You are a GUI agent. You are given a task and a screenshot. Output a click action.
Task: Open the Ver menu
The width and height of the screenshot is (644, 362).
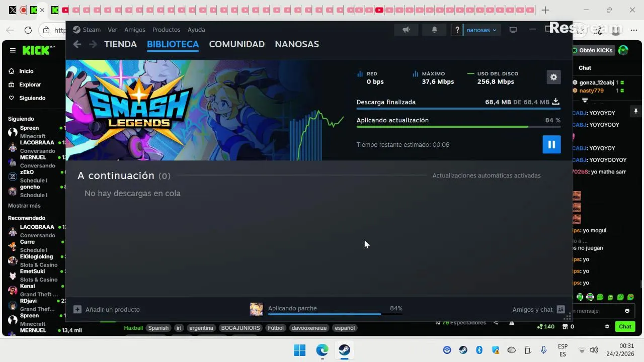(112, 30)
